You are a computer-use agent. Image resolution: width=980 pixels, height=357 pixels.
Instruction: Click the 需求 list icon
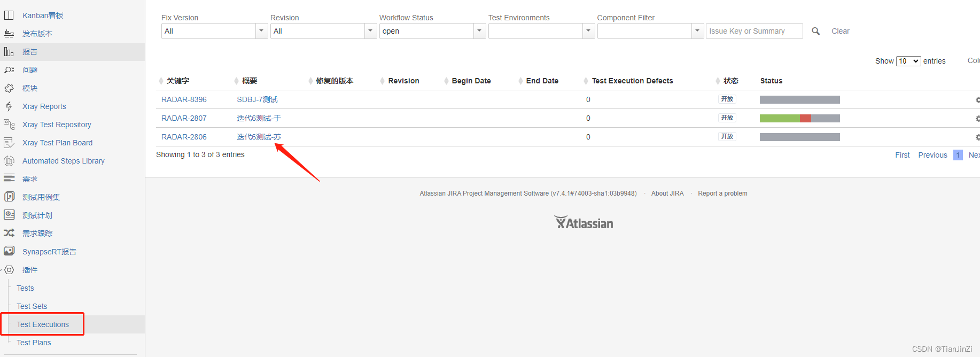pyautogui.click(x=9, y=178)
